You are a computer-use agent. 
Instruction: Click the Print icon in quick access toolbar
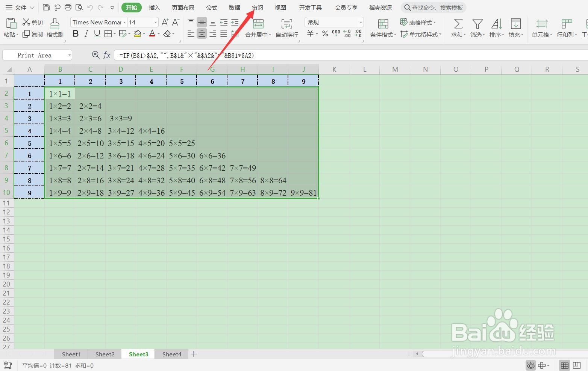68,8
